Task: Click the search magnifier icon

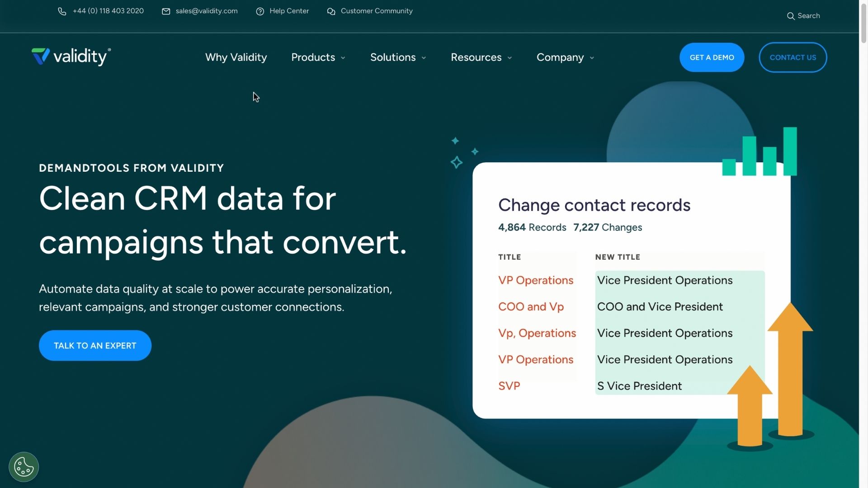Action: (791, 16)
